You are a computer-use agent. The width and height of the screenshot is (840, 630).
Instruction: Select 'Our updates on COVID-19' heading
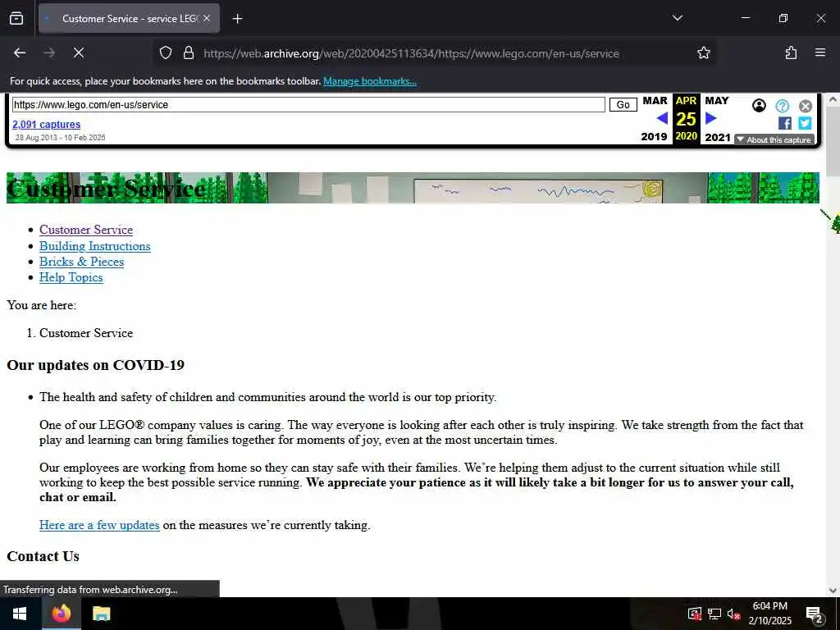[x=95, y=365]
